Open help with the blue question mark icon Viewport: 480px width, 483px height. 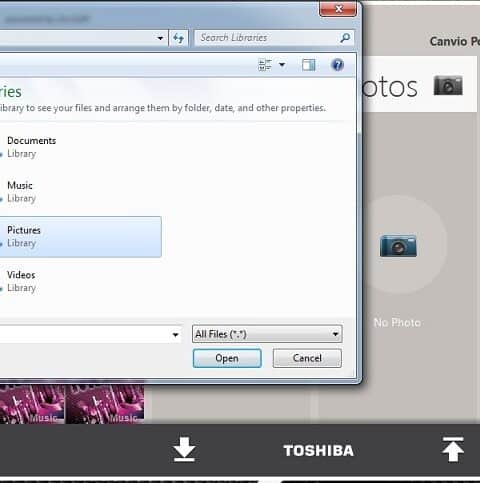tap(337, 65)
